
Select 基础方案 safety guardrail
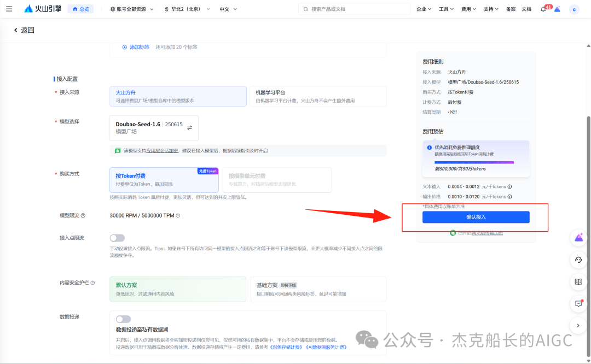tap(318, 289)
